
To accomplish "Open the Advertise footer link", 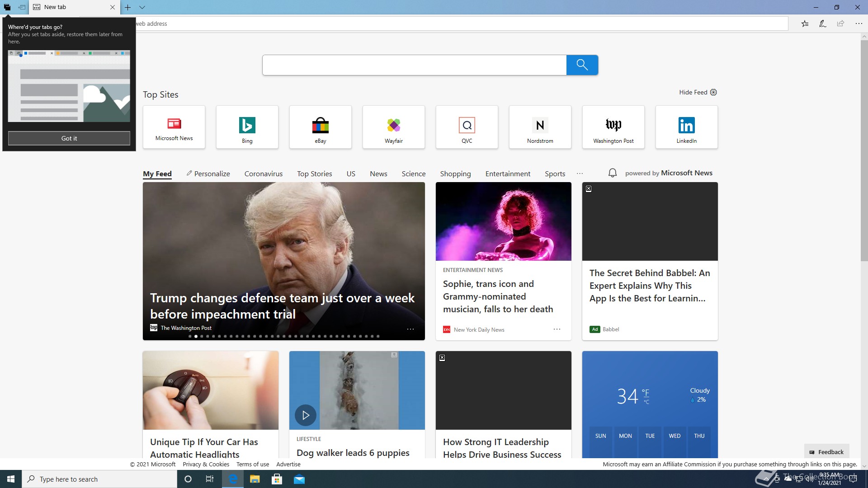I will [x=288, y=464].
